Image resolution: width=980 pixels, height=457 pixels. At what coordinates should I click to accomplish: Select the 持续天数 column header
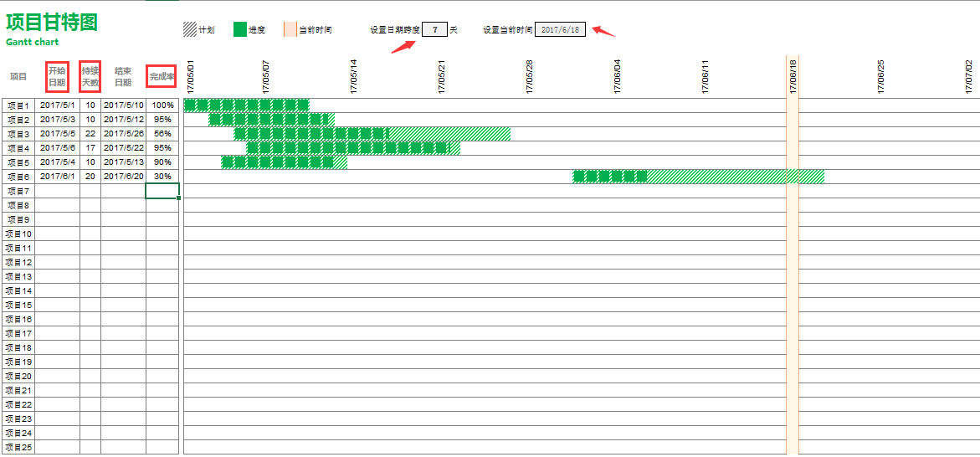(90, 76)
